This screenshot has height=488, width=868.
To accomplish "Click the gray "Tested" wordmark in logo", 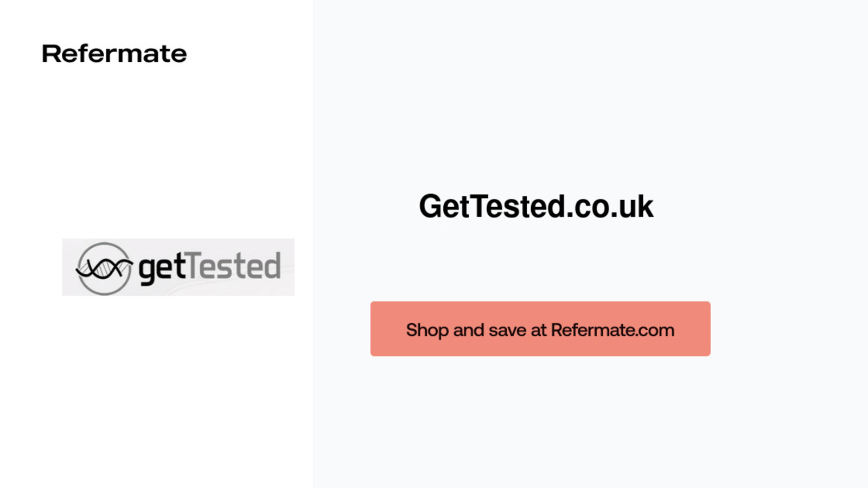I will pos(234,266).
